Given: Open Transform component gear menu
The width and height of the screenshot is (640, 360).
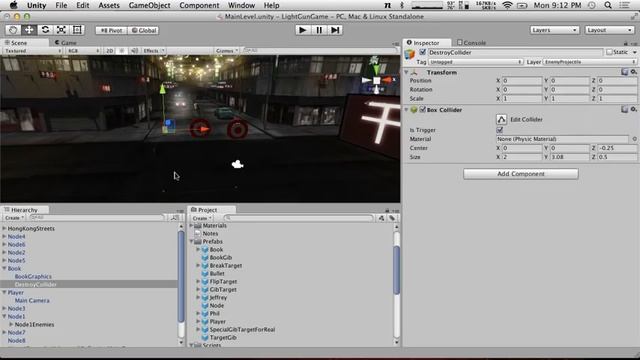Looking at the screenshot, I should 633,72.
